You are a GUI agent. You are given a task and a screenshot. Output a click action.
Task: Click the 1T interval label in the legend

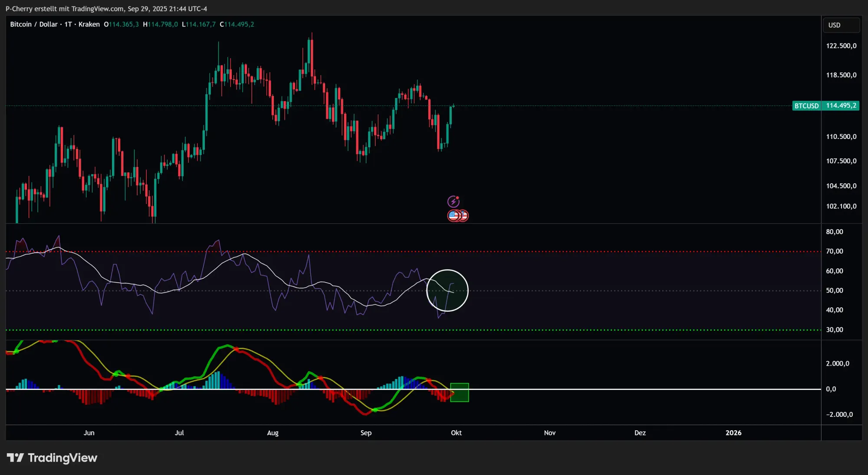pyautogui.click(x=68, y=24)
